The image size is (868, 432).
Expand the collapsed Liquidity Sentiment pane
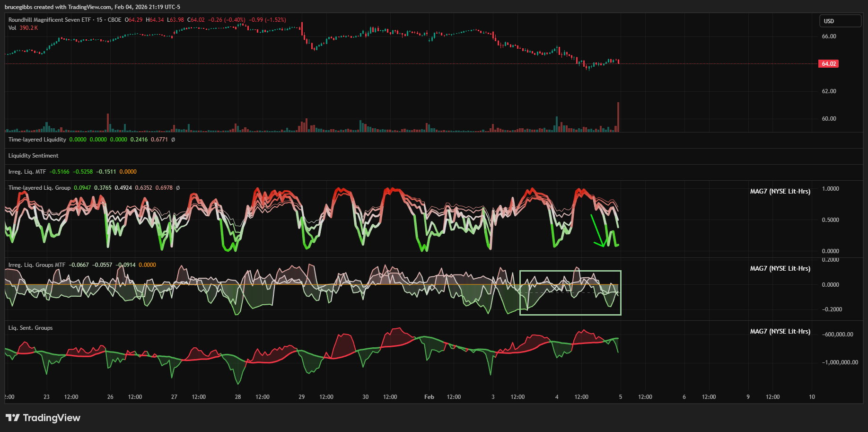pyautogui.click(x=33, y=156)
